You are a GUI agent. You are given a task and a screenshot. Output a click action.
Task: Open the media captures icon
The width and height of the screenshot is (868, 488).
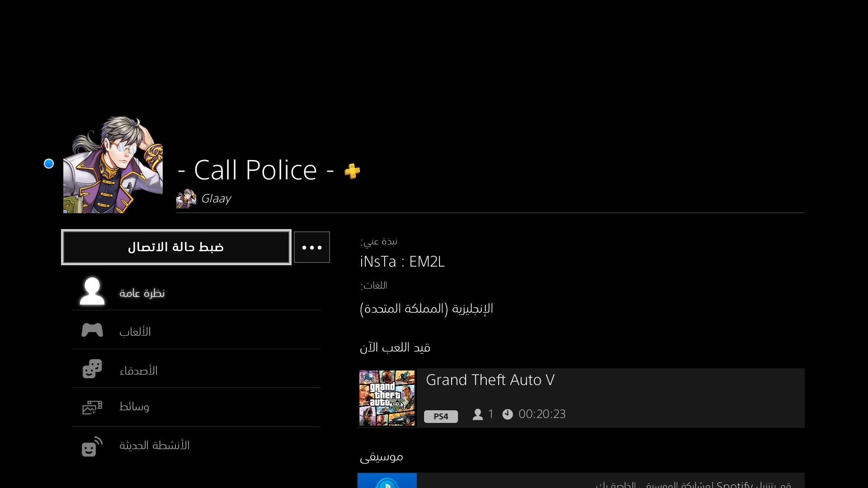click(x=92, y=407)
